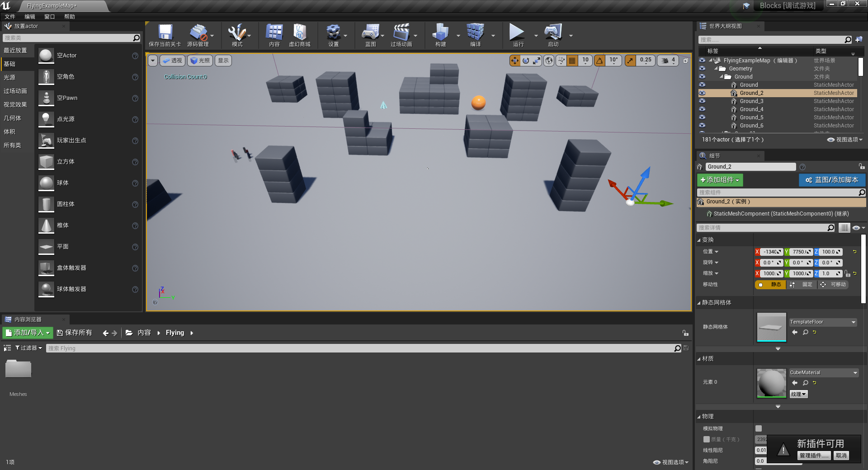Screen dimensions: 868x470
Task: Open Help menu
Action: click(70, 17)
